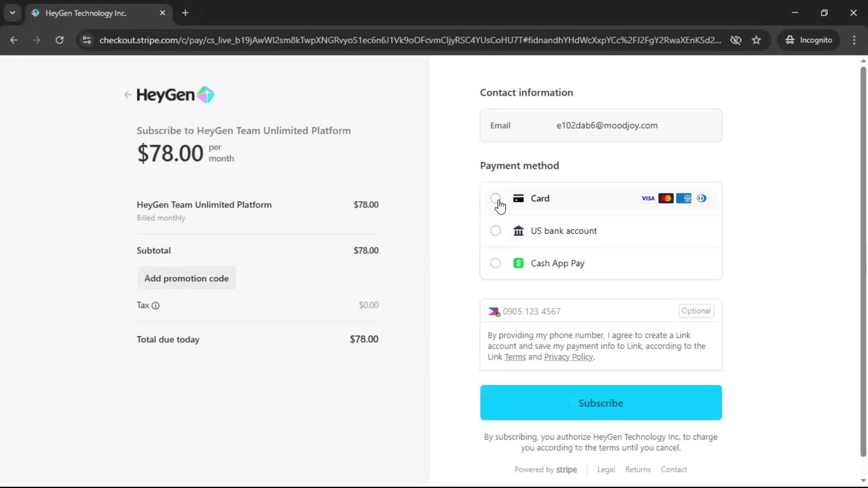Image resolution: width=868 pixels, height=488 pixels.
Task: Open the tab search dropdown arrow
Action: (12, 13)
